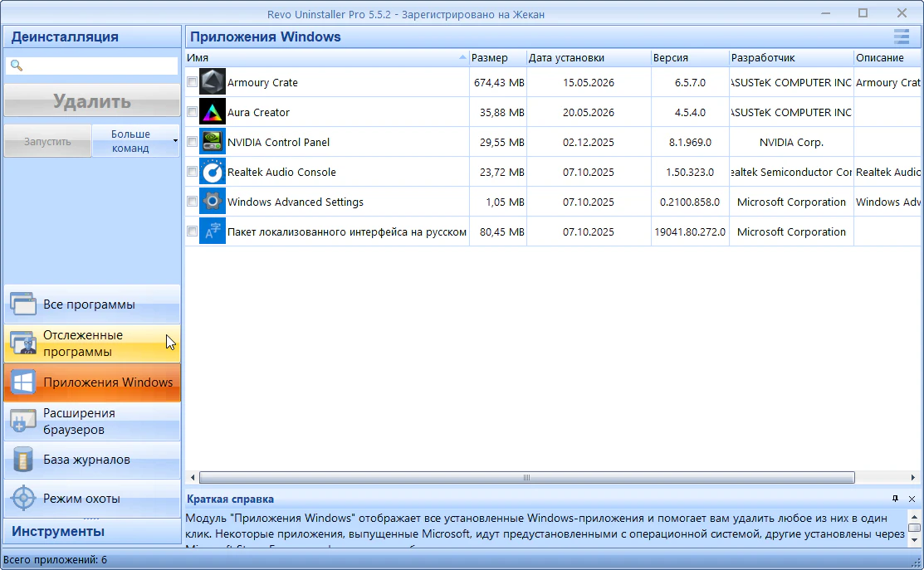This screenshot has width=924, height=570.
Task: Select the Russian language pack checkbox
Action: pos(192,231)
